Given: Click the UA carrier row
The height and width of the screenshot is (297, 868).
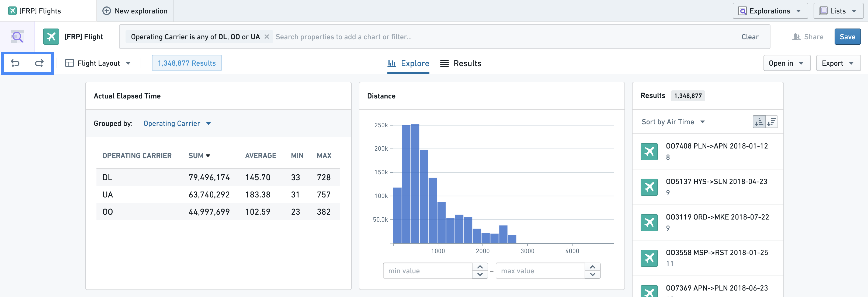Looking at the screenshot, I should [218, 195].
